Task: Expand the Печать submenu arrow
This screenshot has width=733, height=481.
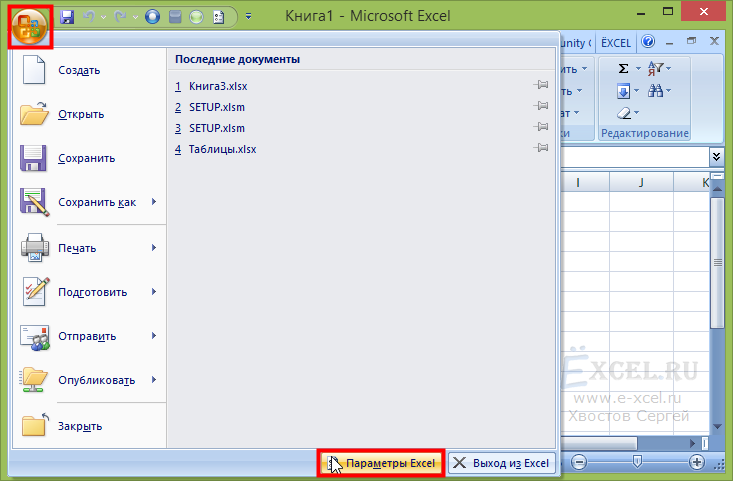Action: point(154,248)
